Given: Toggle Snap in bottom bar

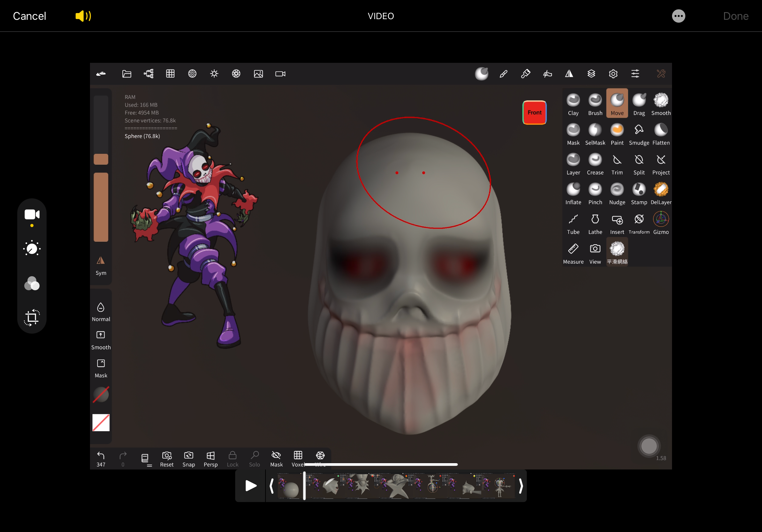Looking at the screenshot, I should coord(189,459).
